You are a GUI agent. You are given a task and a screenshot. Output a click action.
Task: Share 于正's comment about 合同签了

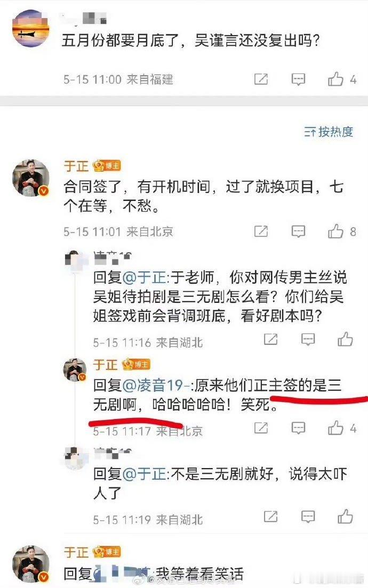(261, 231)
